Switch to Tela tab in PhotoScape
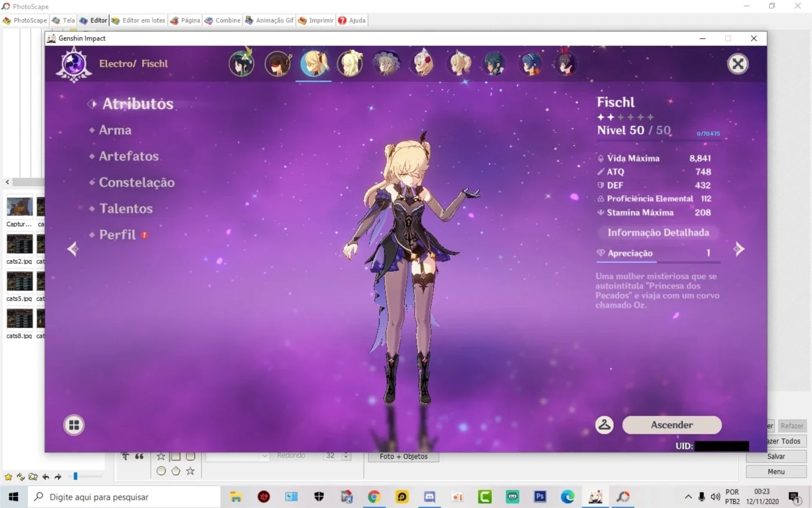Screen dimensions: 812x508 [64, 20]
